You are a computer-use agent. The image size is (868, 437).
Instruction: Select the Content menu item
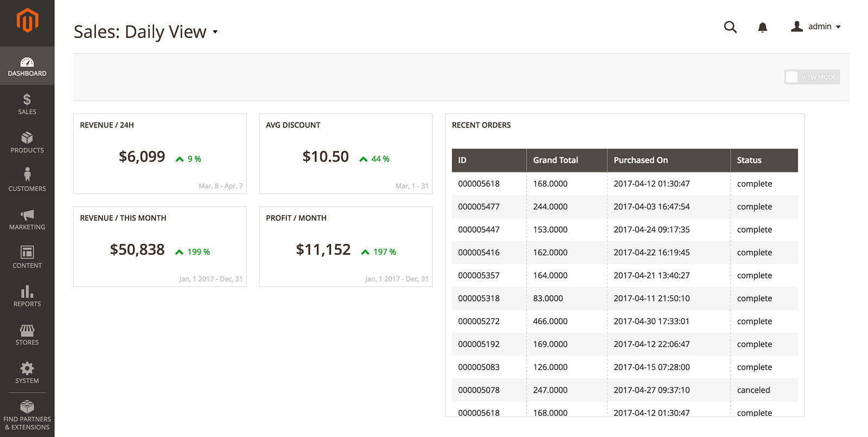pyautogui.click(x=27, y=258)
